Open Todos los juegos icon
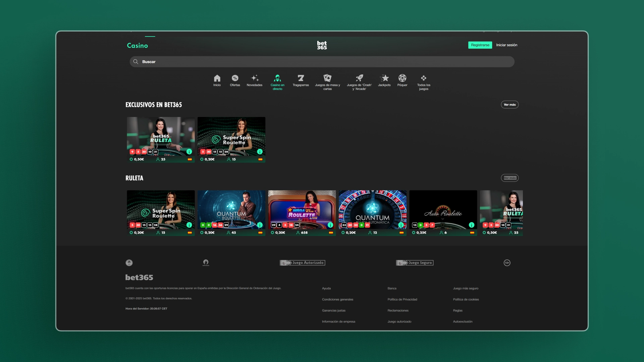This screenshot has height=362, width=644. click(424, 78)
